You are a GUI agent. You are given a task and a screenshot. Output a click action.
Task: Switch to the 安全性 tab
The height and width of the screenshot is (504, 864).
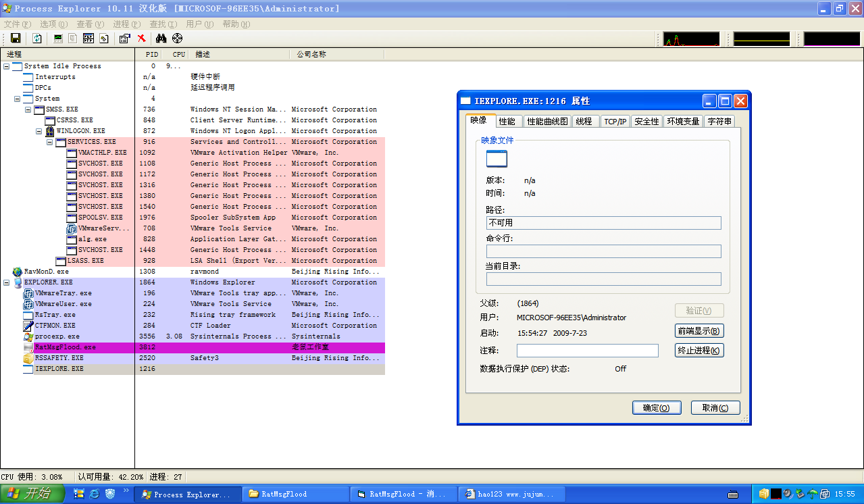(x=646, y=122)
